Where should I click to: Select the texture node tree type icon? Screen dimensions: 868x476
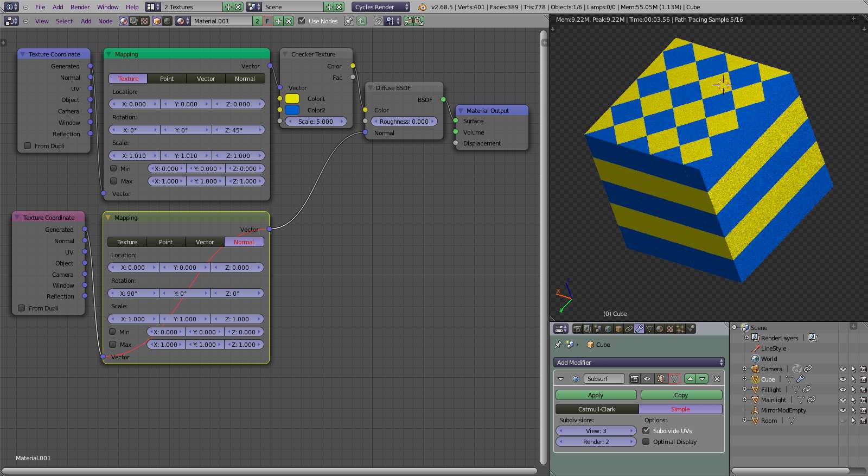coord(144,21)
